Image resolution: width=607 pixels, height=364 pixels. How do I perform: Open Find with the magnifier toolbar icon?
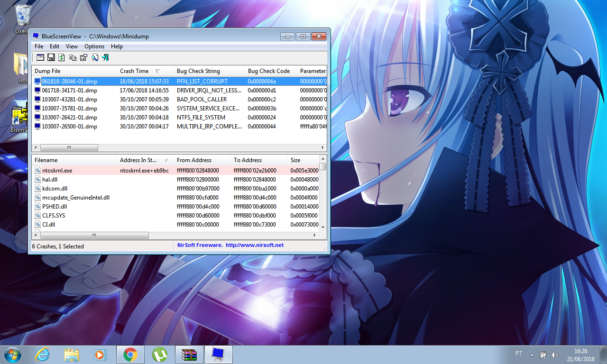click(94, 57)
